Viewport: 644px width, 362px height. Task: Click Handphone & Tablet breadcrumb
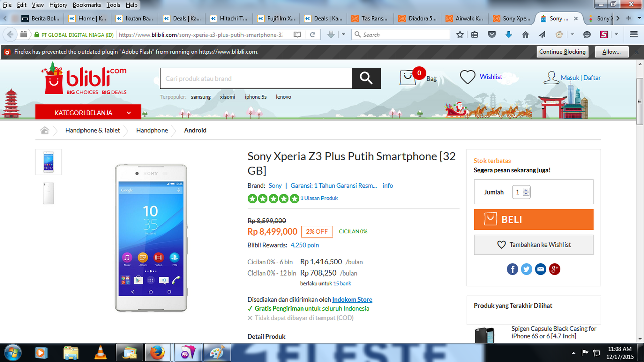point(93,130)
